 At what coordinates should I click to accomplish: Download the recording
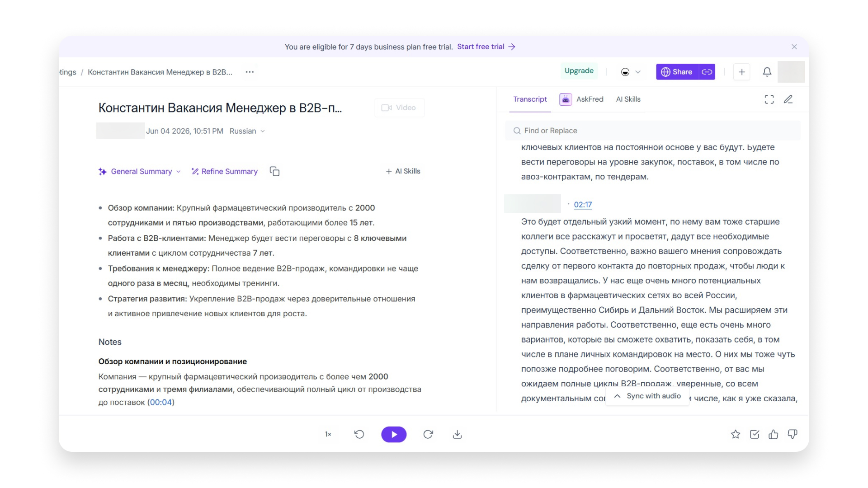458,434
